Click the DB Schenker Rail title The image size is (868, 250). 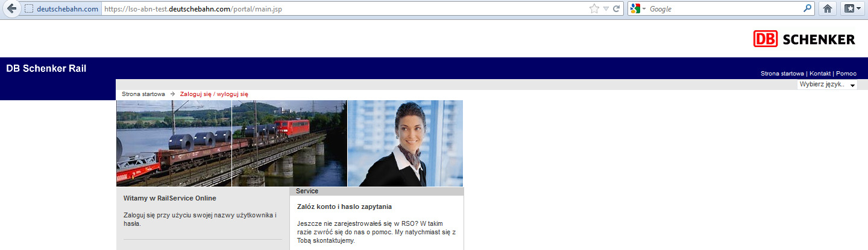click(x=46, y=68)
